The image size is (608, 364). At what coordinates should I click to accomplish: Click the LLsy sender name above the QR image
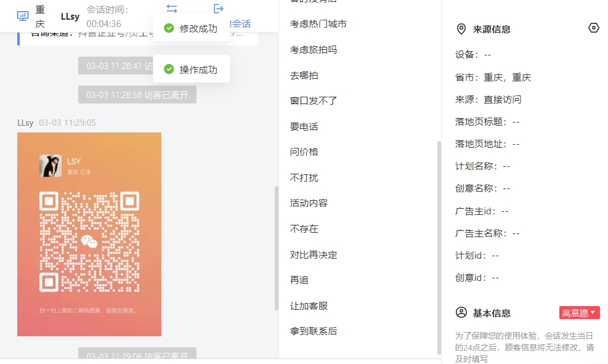25,123
